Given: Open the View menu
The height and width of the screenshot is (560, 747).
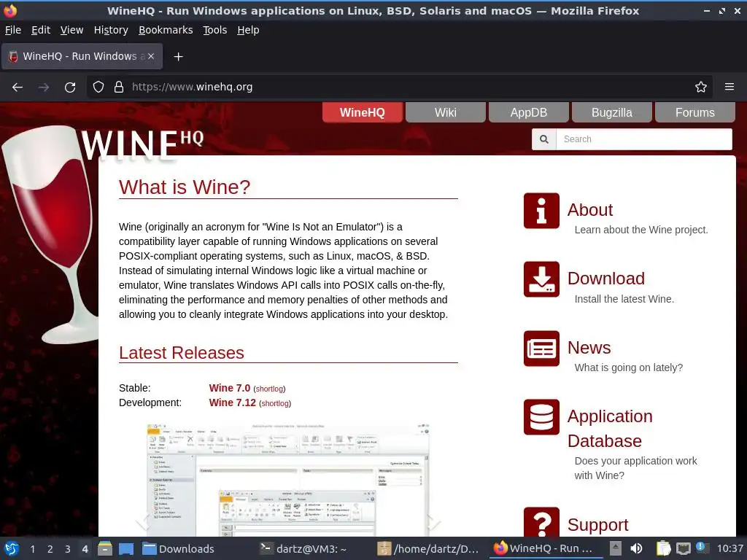Looking at the screenshot, I should 72,30.
